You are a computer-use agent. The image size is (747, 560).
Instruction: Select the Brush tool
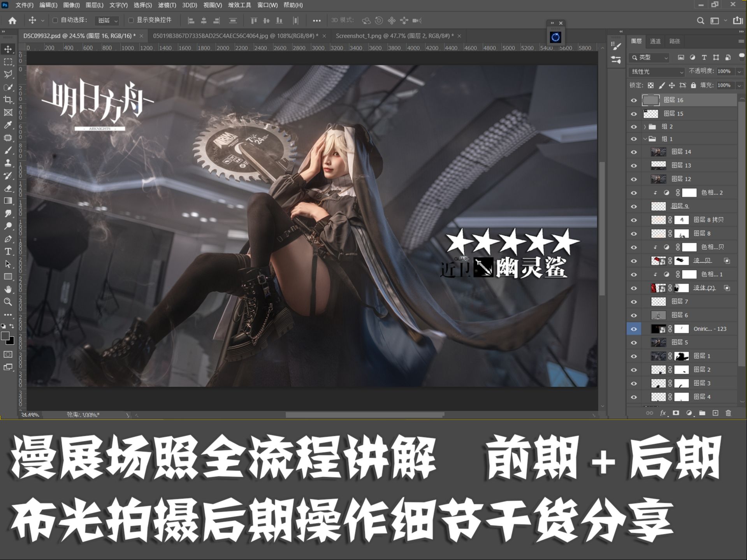click(x=8, y=150)
